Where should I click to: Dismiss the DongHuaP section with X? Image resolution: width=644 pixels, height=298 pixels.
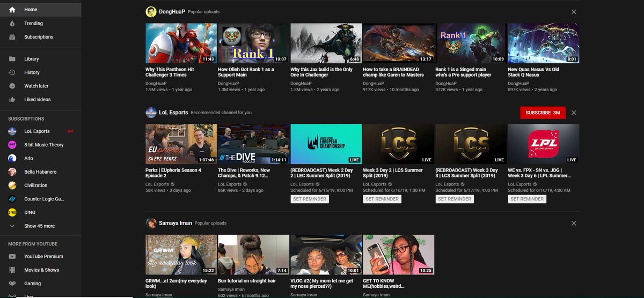pos(574,12)
